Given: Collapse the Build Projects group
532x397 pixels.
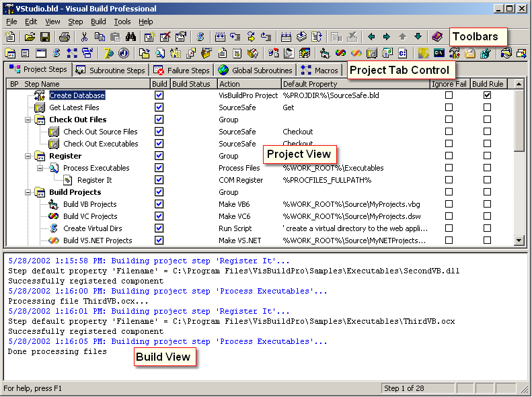Looking at the screenshot, I should point(28,192).
